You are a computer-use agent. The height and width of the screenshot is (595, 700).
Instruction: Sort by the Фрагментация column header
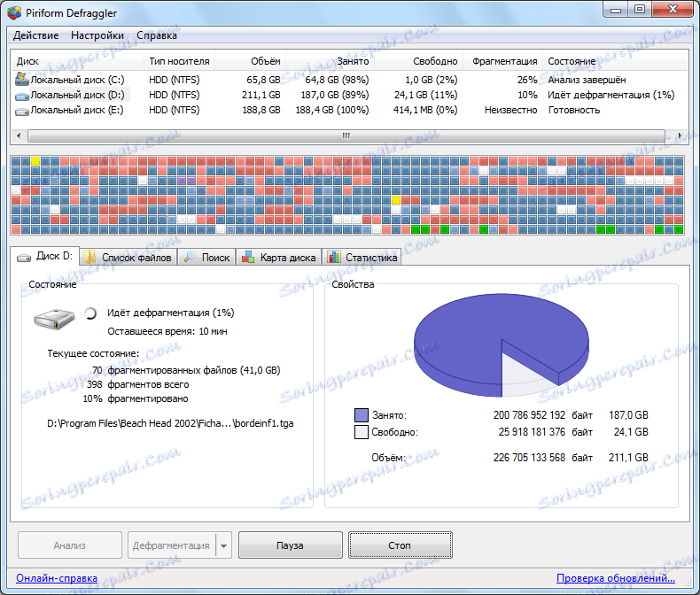(x=502, y=61)
